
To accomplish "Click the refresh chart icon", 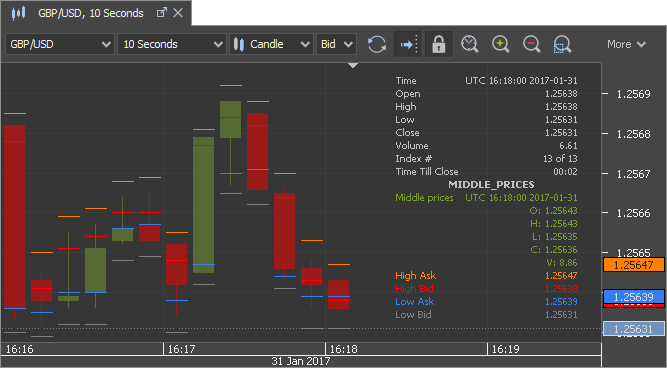I will 376,44.
